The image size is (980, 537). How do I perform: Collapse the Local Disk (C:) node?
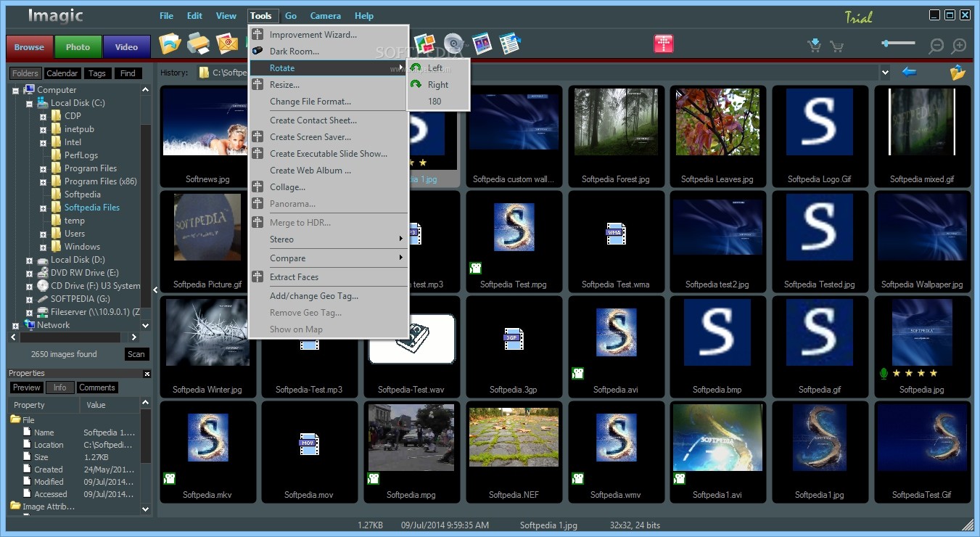pyautogui.click(x=30, y=103)
